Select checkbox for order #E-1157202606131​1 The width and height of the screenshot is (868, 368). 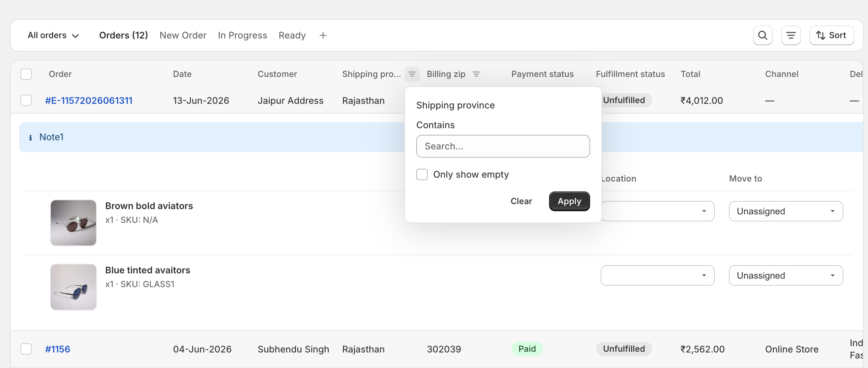coord(26,100)
